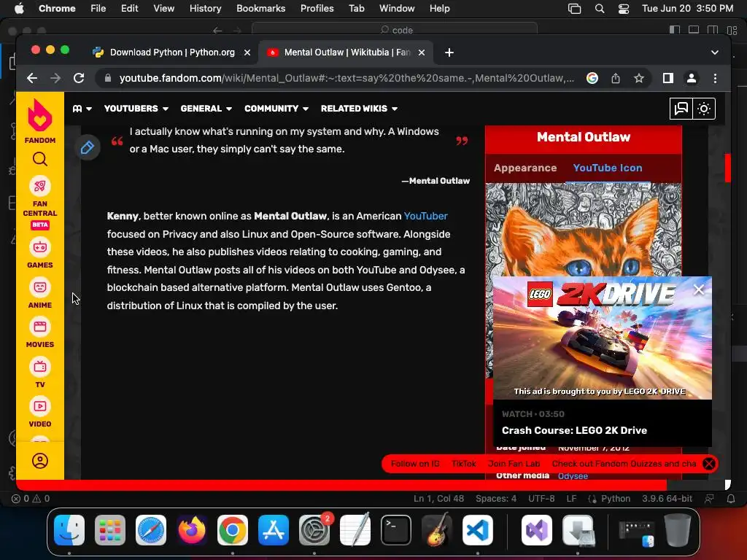Follow the YouTuber link in article
The width and height of the screenshot is (747, 560).
pos(425,216)
